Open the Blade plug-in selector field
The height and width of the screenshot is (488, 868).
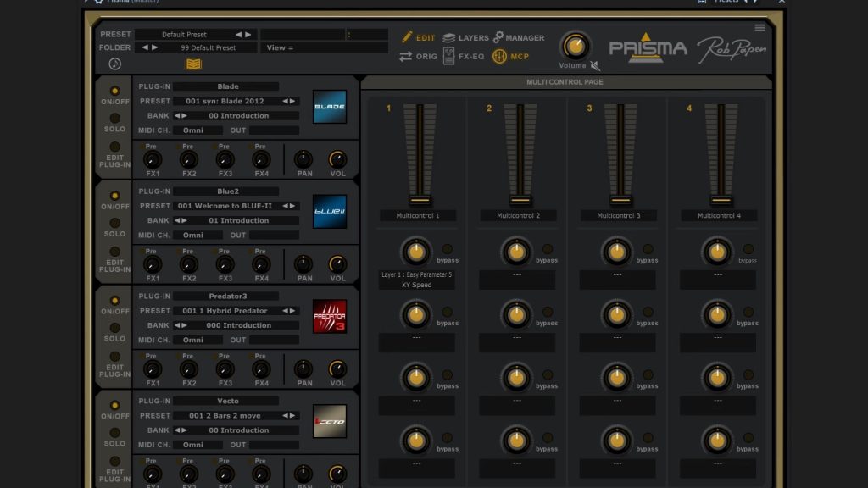tap(227, 86)
